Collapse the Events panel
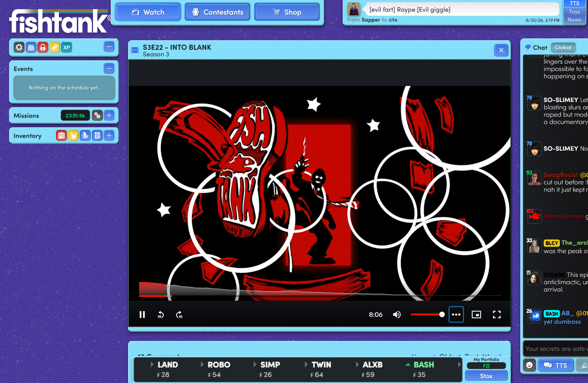 point(109,68)
